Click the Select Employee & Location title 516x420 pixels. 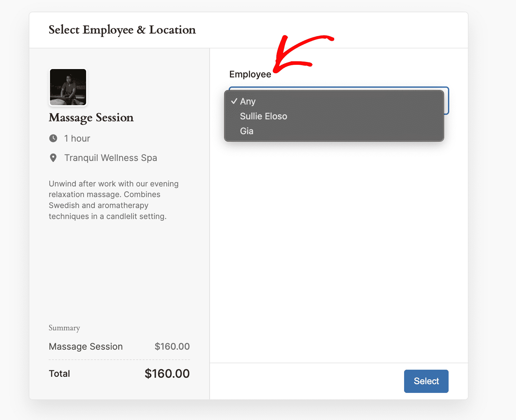(122, 30)
